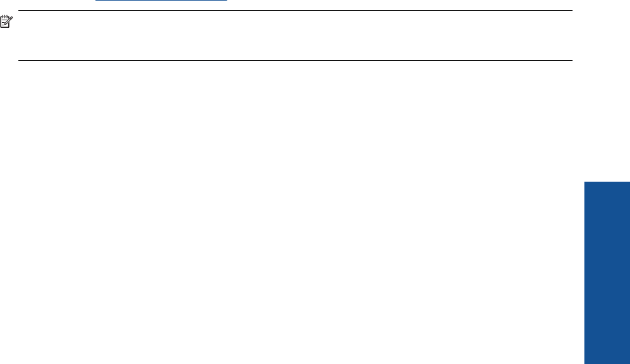Select the blue chapter tab on right edge
The width and height of the screenshot is (630, 364).
point(607,273)
